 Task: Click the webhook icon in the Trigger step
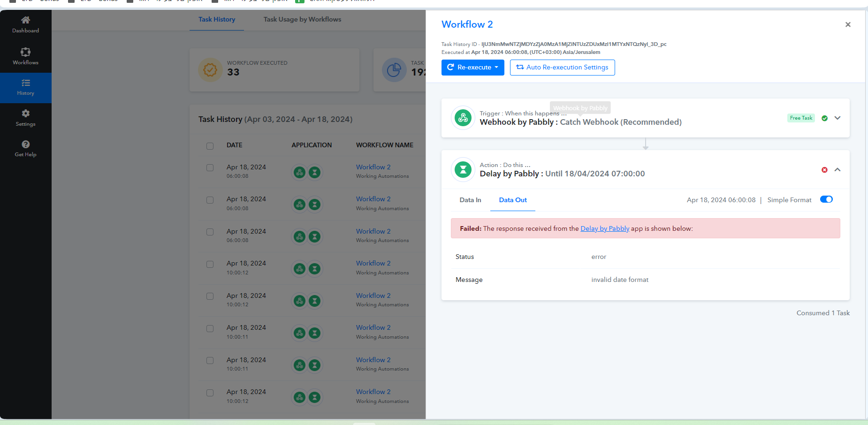pyautogui.click(x=463, y=118)
